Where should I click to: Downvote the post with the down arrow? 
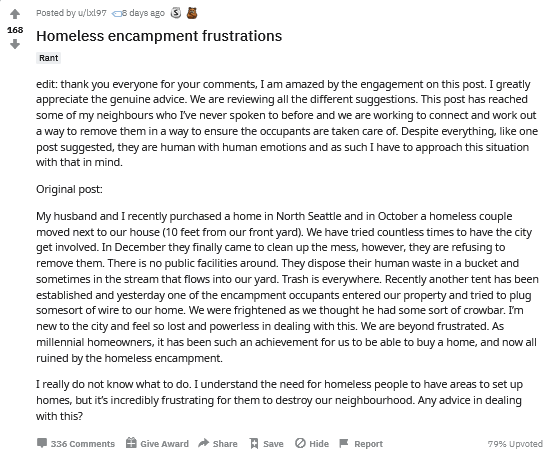pos(15,44)
